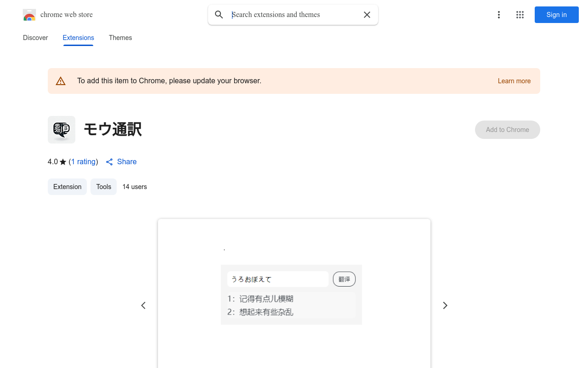Click the chrome web store logo icon

point(29,14)
